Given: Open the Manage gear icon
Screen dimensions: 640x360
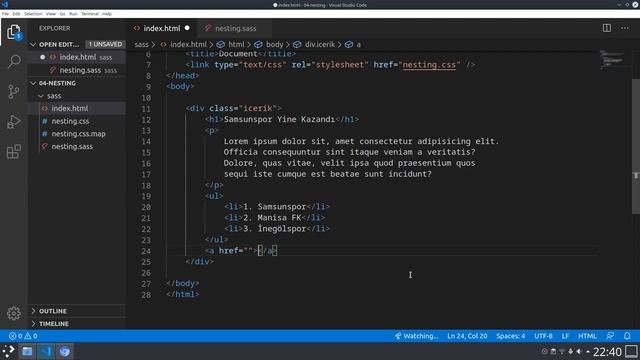Looking at the screenshot, I should coord(13,313).
